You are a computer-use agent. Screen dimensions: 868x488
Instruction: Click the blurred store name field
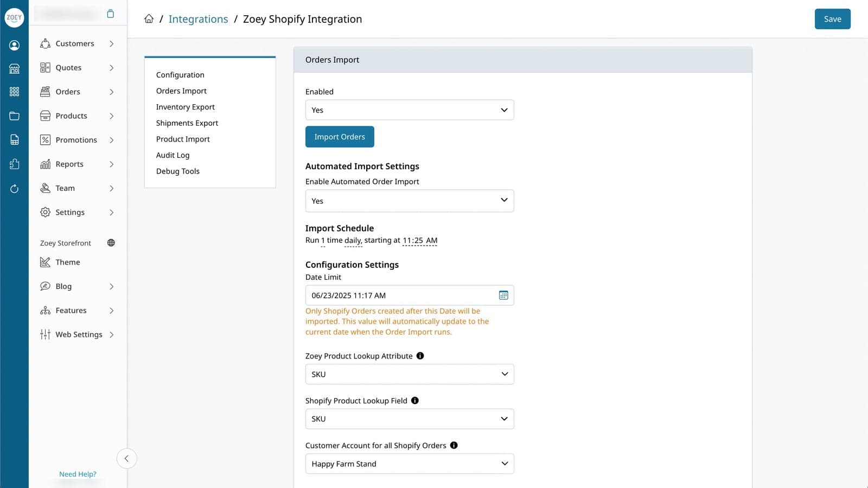pos(68,14)
